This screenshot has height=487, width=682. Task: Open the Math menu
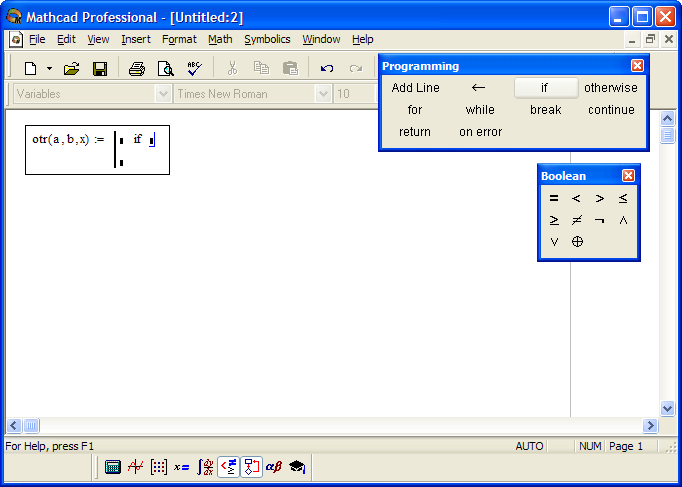(220, 40)
